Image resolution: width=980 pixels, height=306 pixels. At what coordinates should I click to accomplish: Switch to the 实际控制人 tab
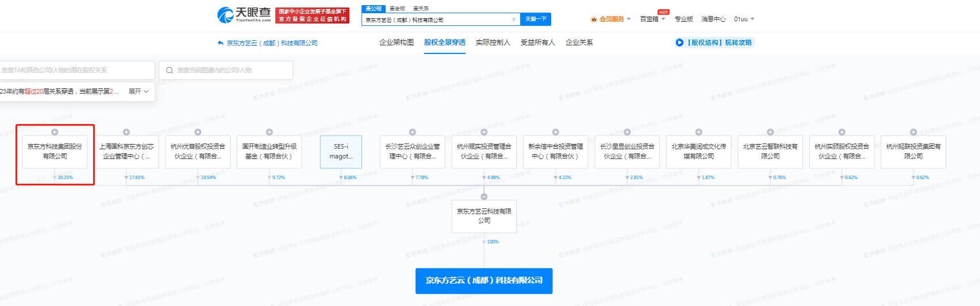coord(493,42)
